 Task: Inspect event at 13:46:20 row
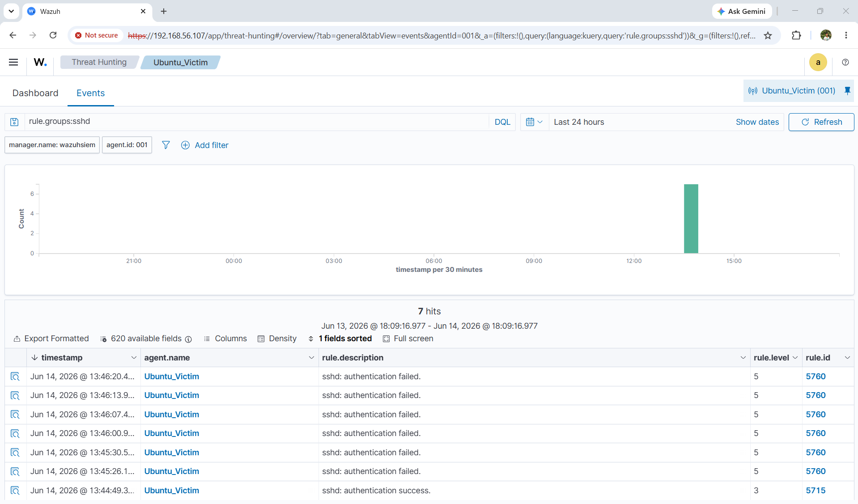click(x=15, y=377)
